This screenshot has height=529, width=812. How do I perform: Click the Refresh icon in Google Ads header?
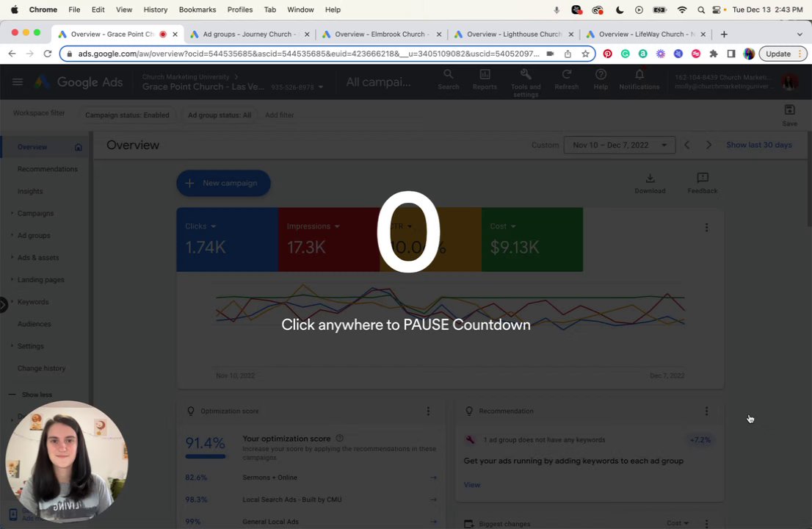pos(567,74)
